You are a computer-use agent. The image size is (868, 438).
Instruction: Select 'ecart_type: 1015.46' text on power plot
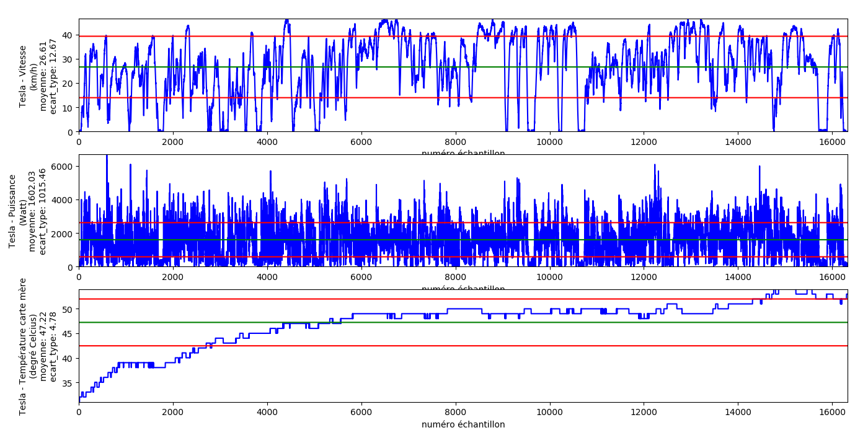click(43, 211)
